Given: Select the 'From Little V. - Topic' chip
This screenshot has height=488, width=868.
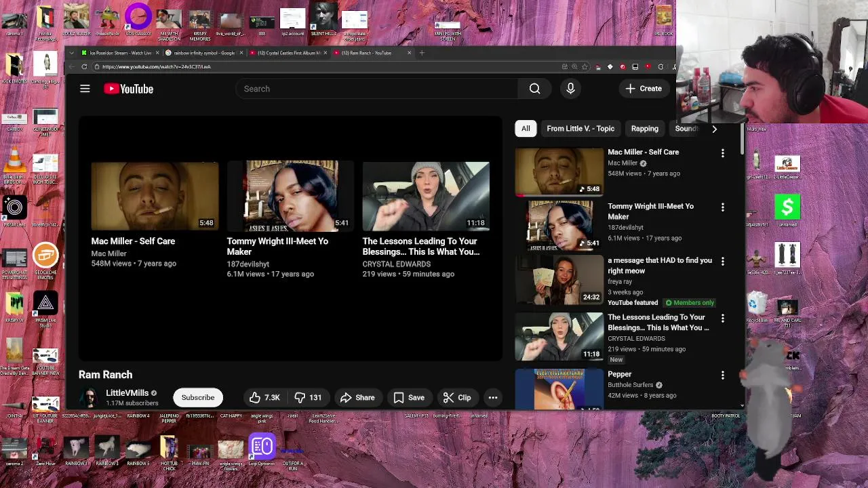Looking at the screenshot, I should coord(580,129).
